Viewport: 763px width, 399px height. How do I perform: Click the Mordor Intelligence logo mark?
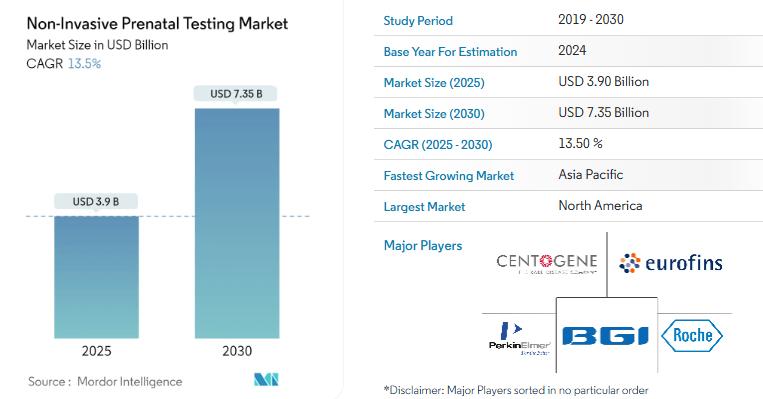point(266,380)
